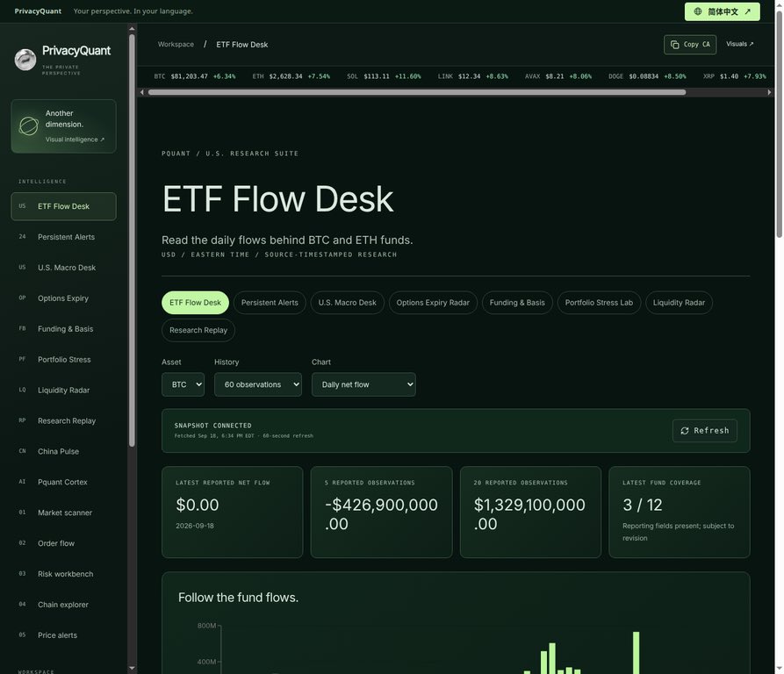Image resolution: width=784 pixels, height=674 pixels.
Task: Click the LINK $12.34 ticker entry
Action: click(473, 76)
